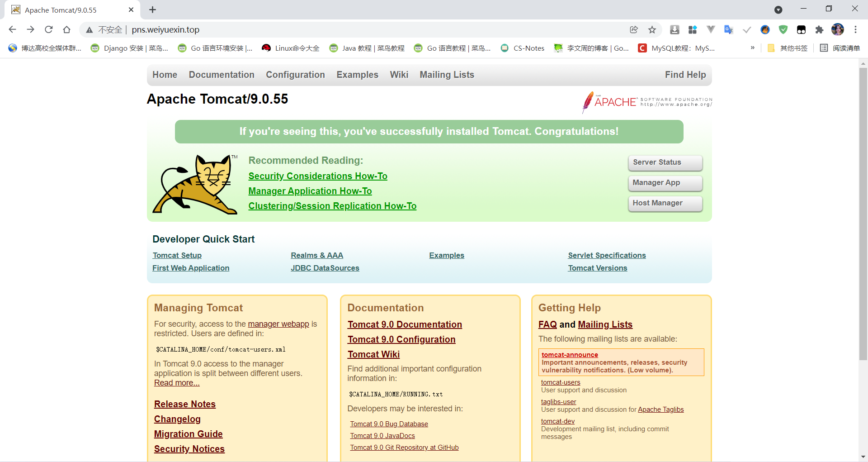Open the Examples navigation item

click(x=357, y=75)
